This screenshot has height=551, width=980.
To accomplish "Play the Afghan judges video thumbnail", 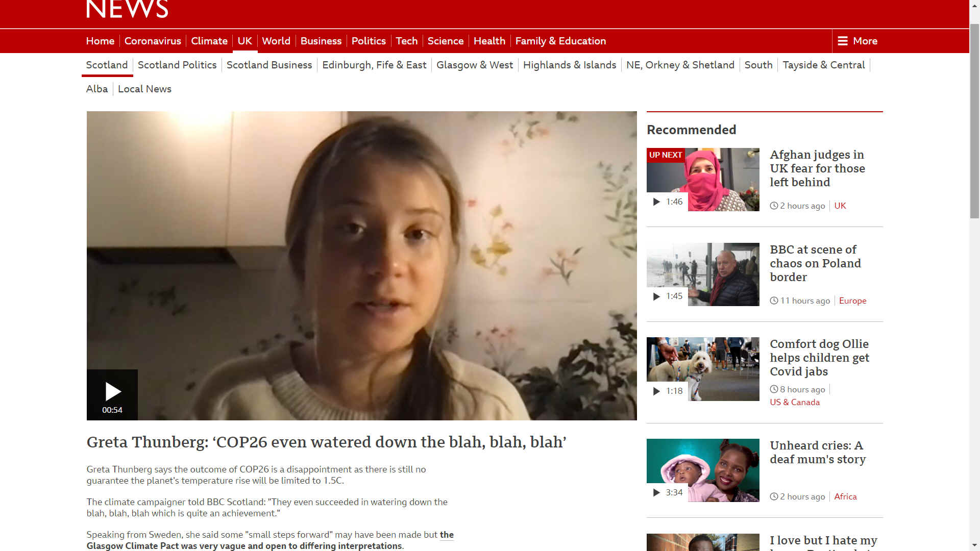I will (x=703, y=180).
